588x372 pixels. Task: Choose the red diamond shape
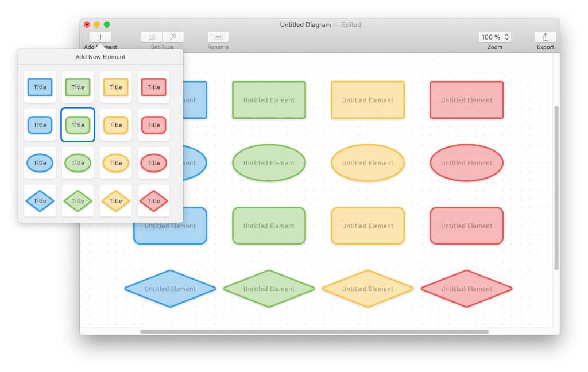pos(153,200)
